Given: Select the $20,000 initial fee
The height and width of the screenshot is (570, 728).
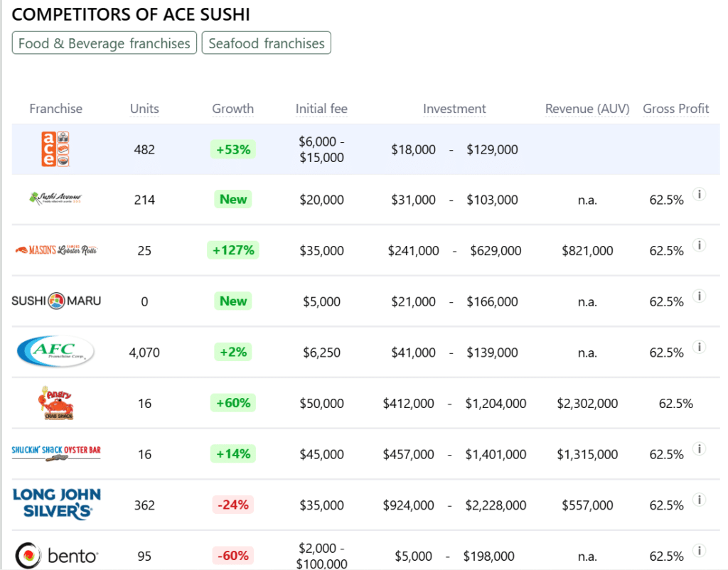Looking at the screenshot, I should click(322, 200).
